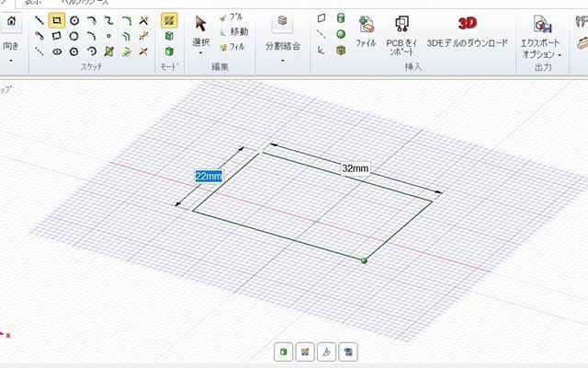Select the Ellipse sketch tool
The height and width of the screenshot is (368, 588).
[57, 52]
